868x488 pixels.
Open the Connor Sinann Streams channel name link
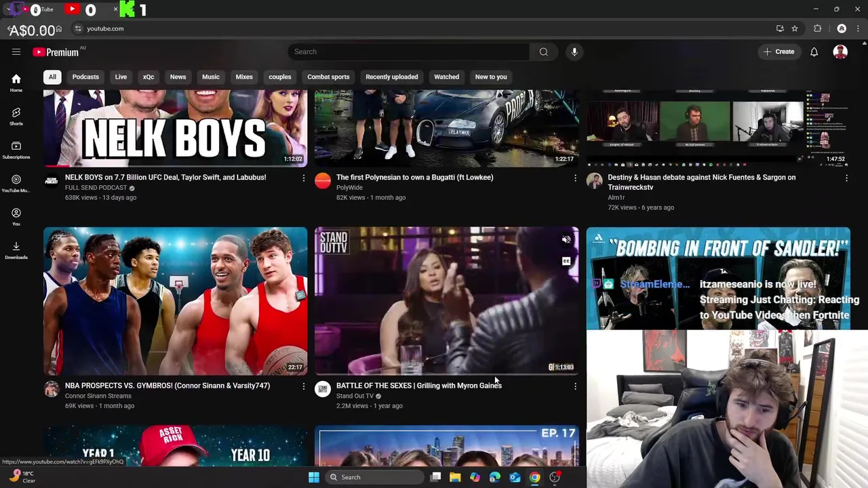click(98, 396)
